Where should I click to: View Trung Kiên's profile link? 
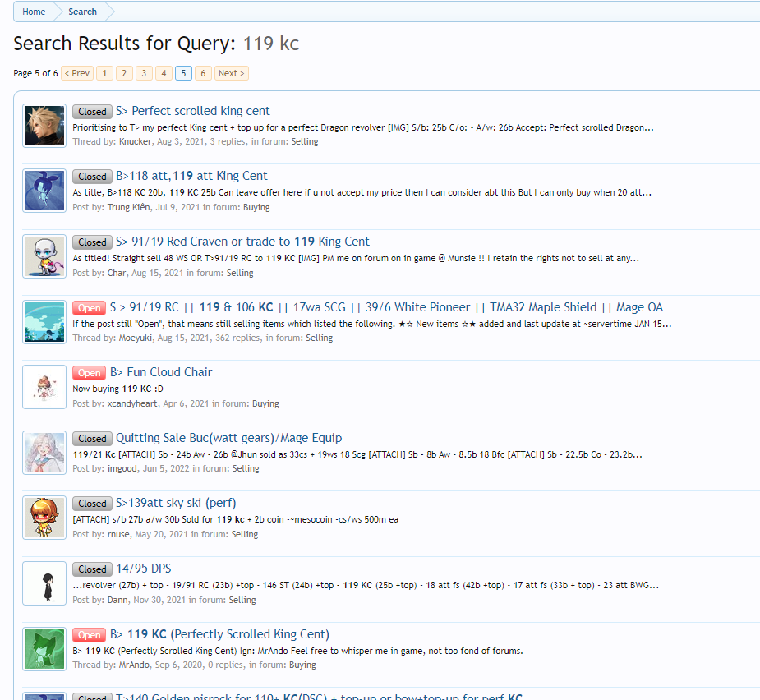tap(128, 207)
